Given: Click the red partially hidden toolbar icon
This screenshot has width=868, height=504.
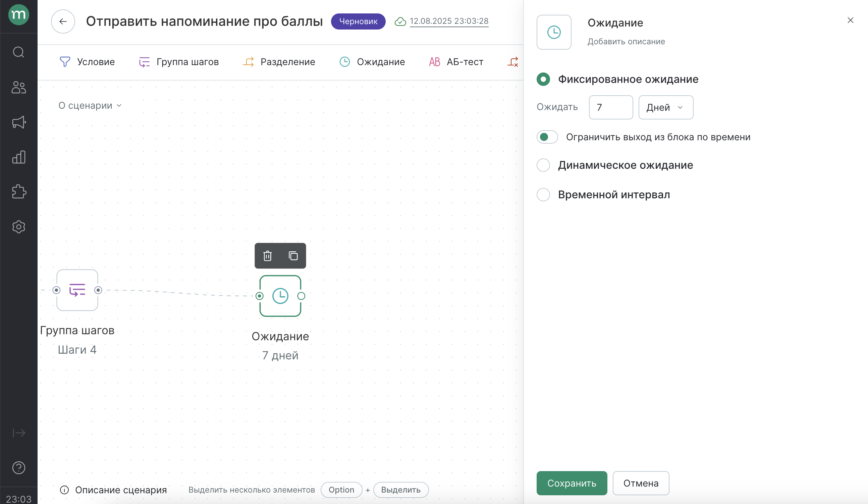Looking at the screenshot, I should 513,62.
